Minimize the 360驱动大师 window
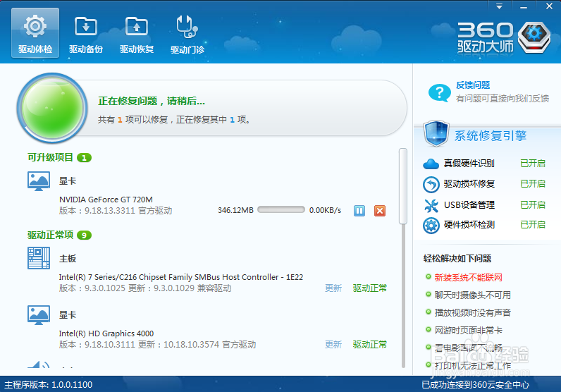Viewport: 561px width, 392px height. point(524,6)
